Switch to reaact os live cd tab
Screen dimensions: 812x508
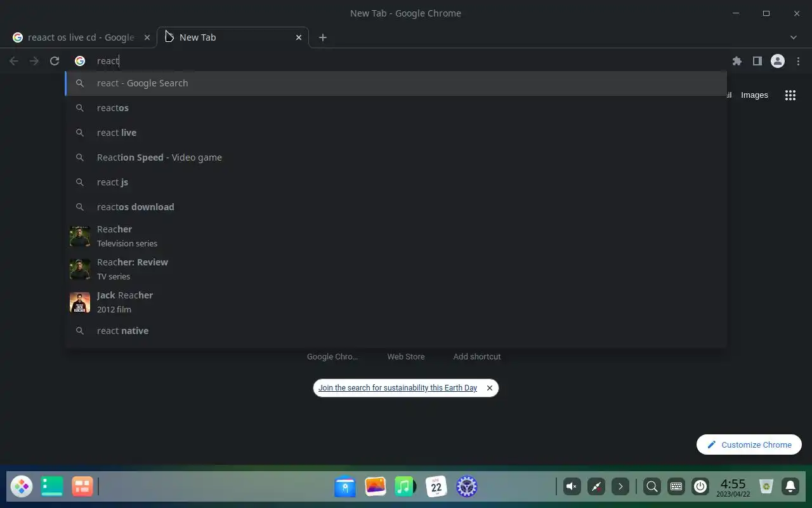[81, 37]
